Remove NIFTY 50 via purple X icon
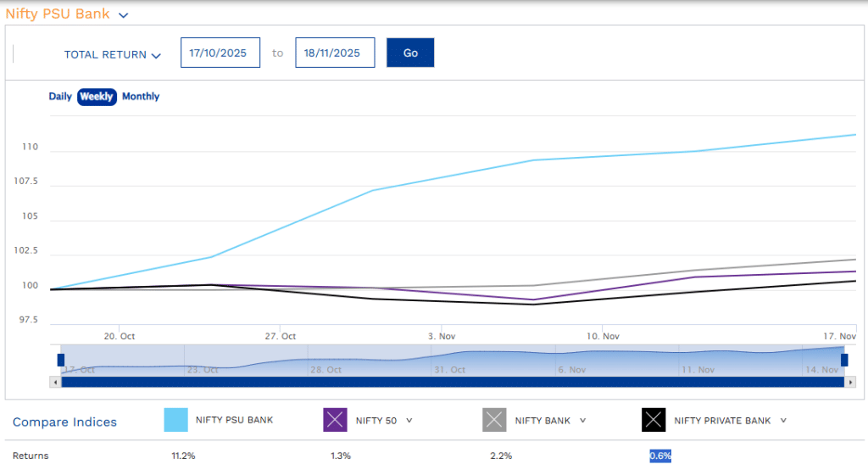The height and width of the screenshot is (470, 868). click(336, 420)
